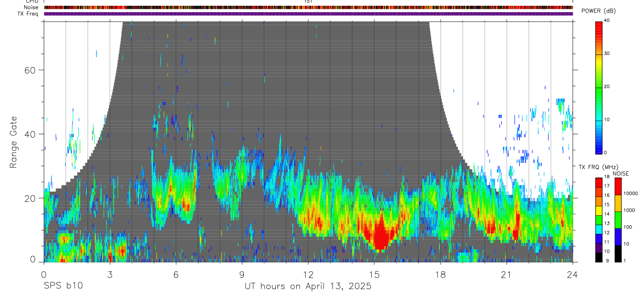The height and width of the screenshot is (297, 644).
Task: Click the POWER (dB) color bar
Action: 599,87
